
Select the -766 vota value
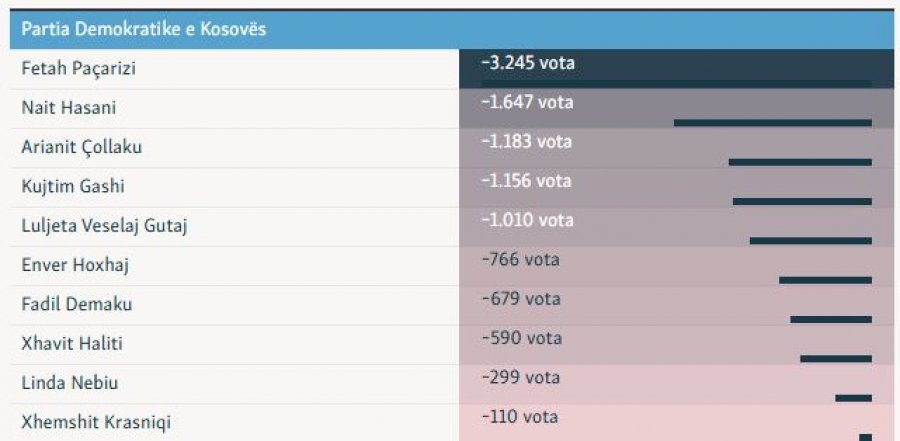pyautogui.click(x=520, y=259)
